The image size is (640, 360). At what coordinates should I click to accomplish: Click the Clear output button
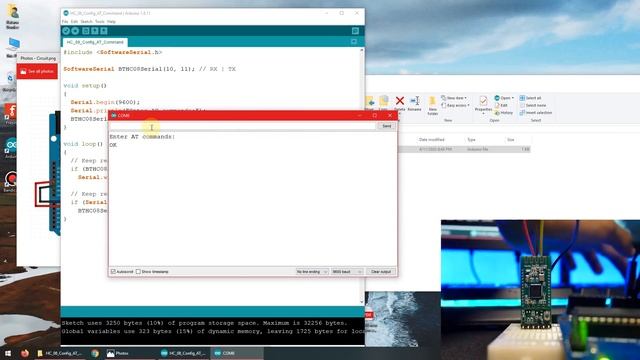coord(381,271)
